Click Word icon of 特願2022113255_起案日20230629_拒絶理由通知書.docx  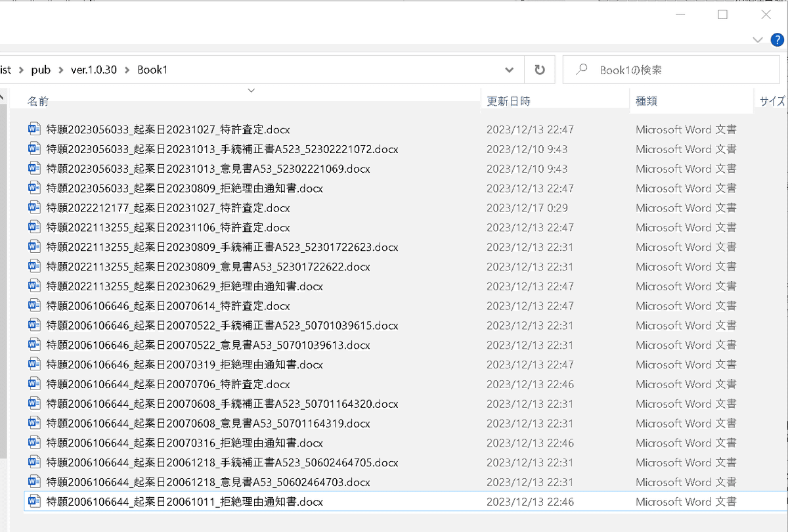(34, 286)
